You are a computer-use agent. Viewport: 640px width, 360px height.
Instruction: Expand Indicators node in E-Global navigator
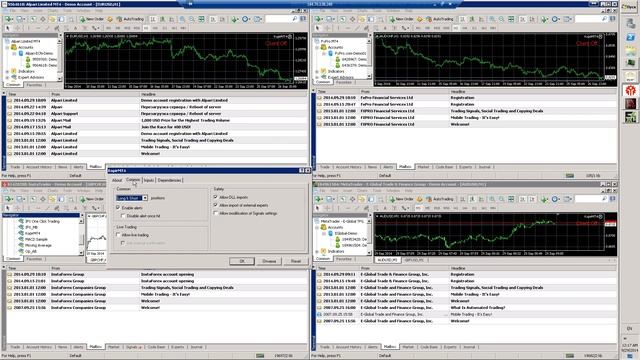(x=317, y=251)
